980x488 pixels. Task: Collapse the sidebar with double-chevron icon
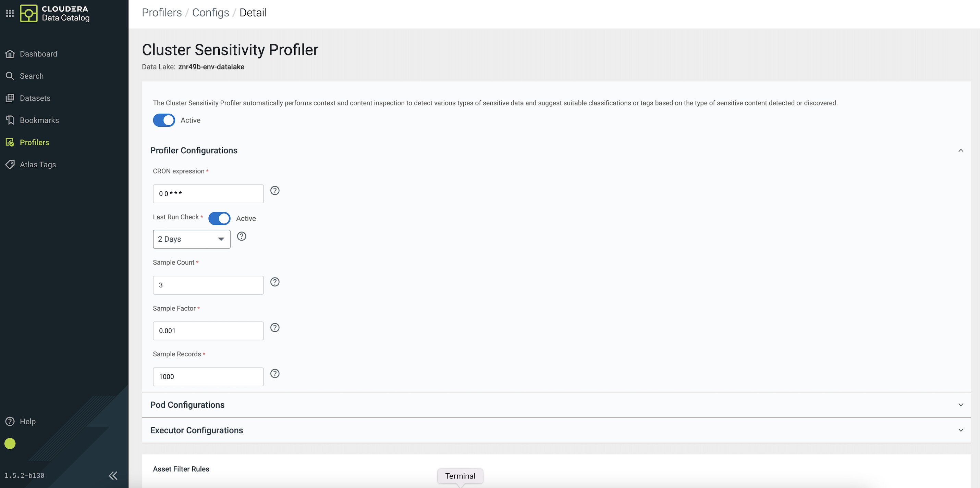click(113, 475)
